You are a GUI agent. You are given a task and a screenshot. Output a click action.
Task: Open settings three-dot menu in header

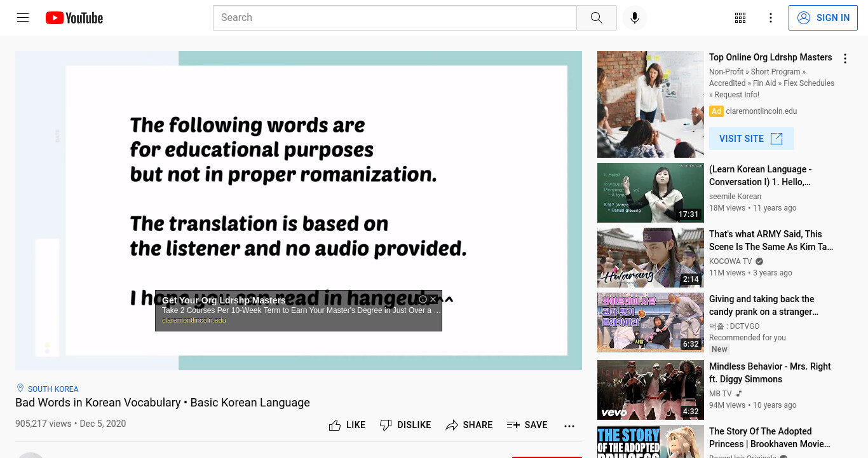[771, 18]
